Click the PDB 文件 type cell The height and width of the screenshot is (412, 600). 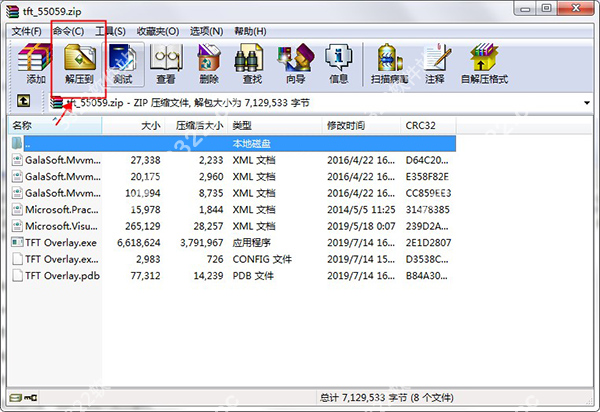253,275
